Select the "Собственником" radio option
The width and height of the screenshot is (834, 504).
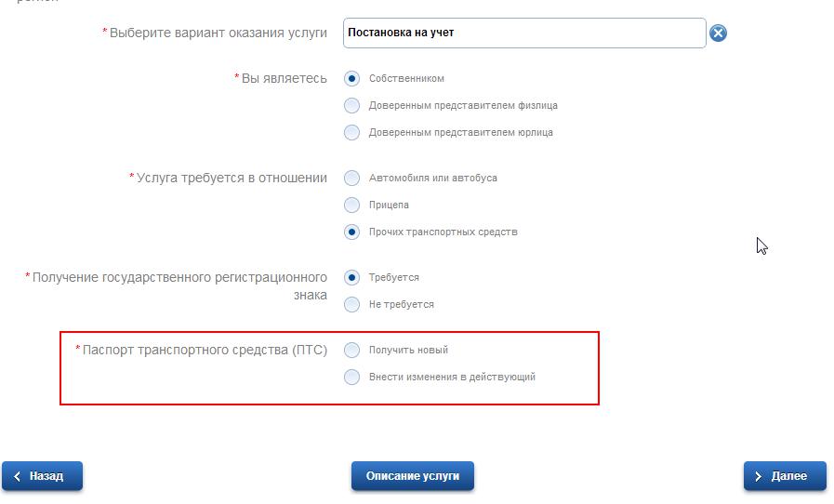[x=351, y=79]
